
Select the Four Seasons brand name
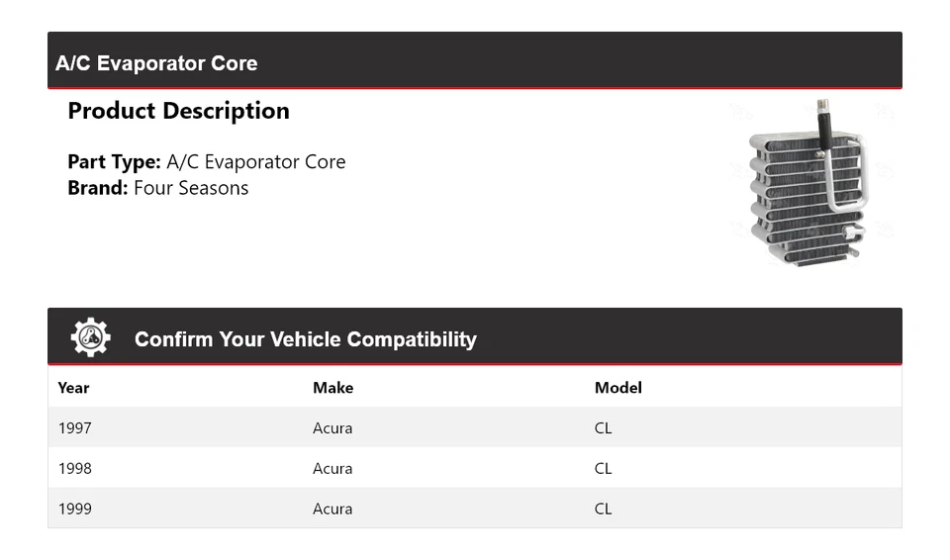191,188
